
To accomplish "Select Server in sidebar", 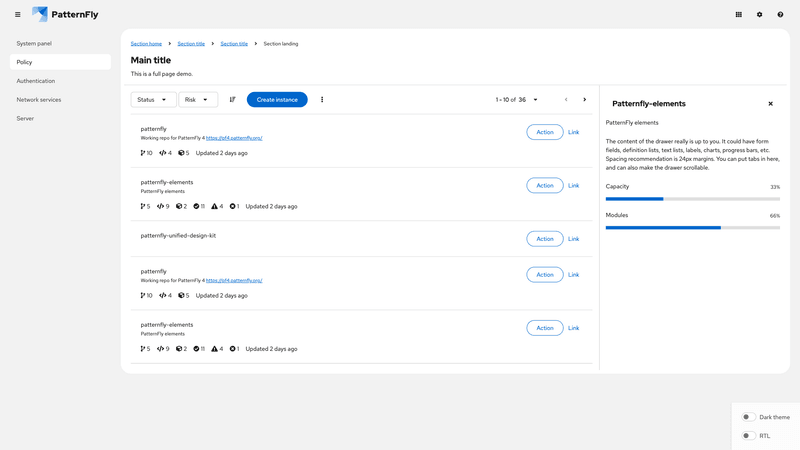I will pyautogui.click(x=60, y=118).
